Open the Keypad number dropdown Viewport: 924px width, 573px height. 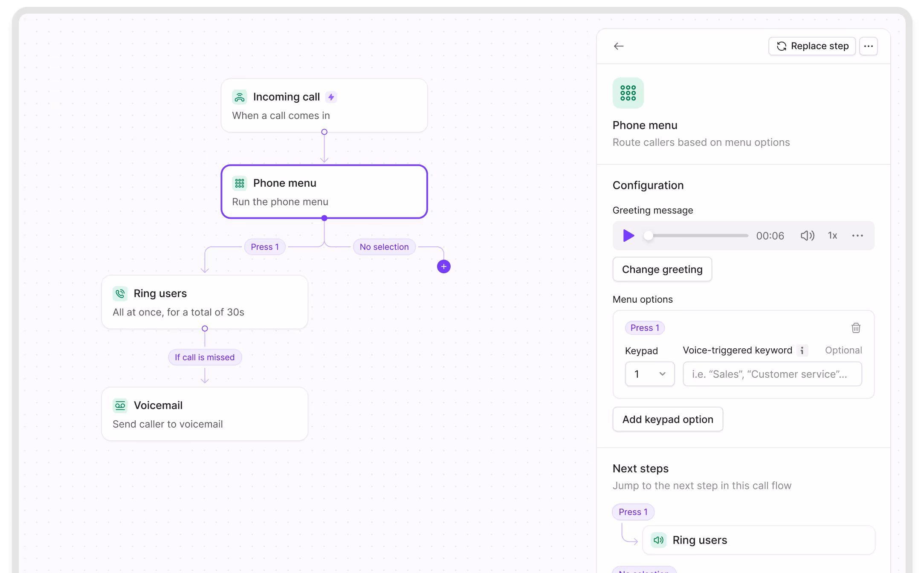click(649, 374)
